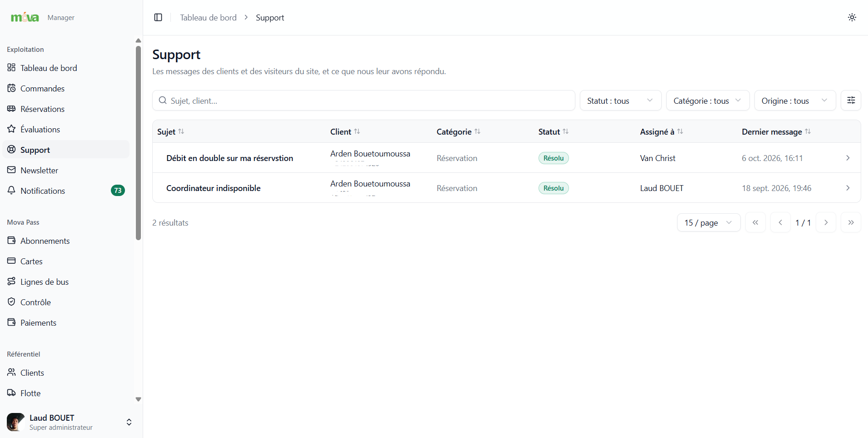868x438 pixels.
Task: Sort by Catégorie column header
Action: [458, 131]
